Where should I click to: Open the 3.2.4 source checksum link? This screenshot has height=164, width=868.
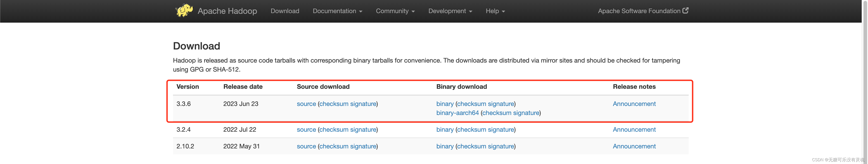coord(334,130)
